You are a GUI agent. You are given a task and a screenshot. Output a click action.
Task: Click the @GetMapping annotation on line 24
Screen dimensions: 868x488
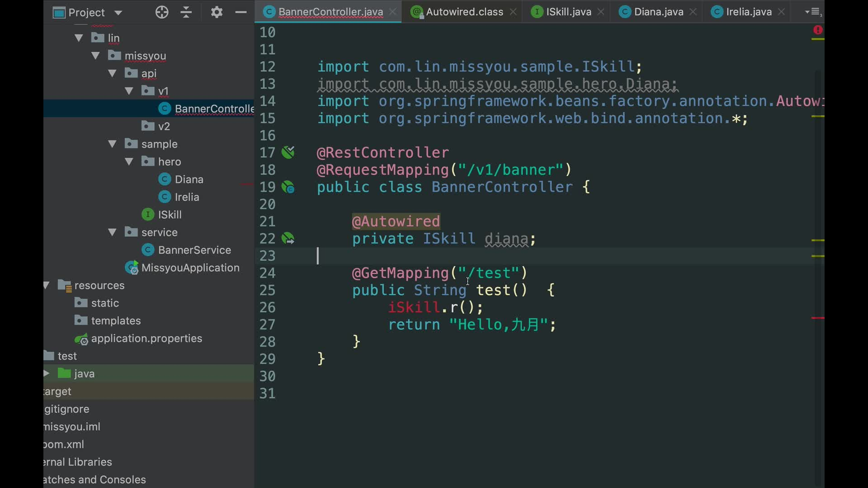click(400, 273)
